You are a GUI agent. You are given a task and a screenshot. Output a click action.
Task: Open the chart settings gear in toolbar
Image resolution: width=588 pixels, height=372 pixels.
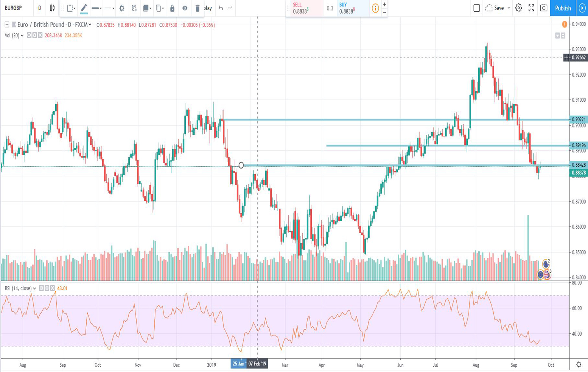(x=121, y=8)
